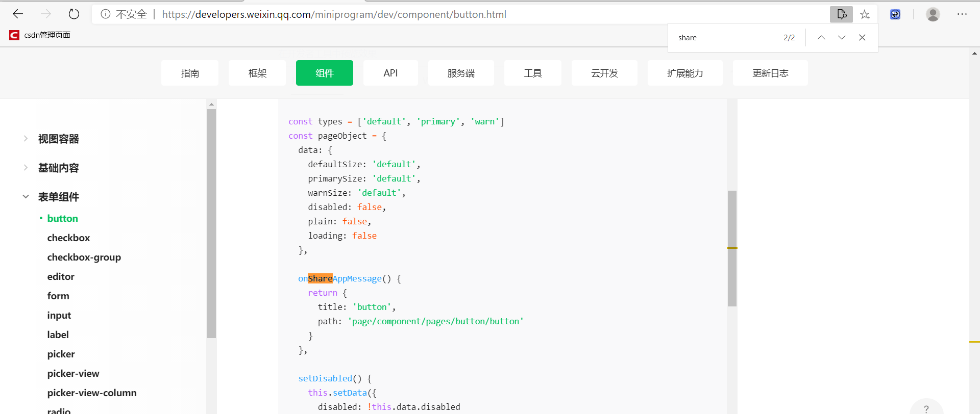Jump to previous find result
Image resolution: width=980 pixels, height=414 pixels.
pos(821,38)
